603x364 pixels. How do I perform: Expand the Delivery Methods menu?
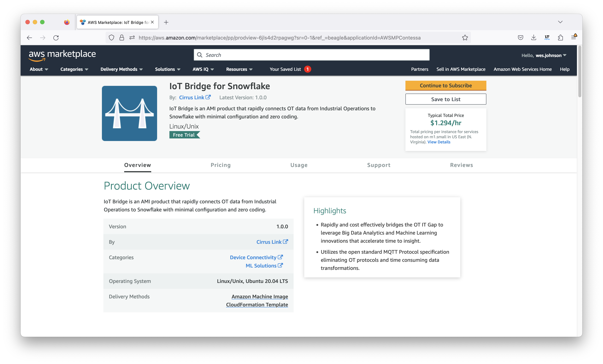122,69
